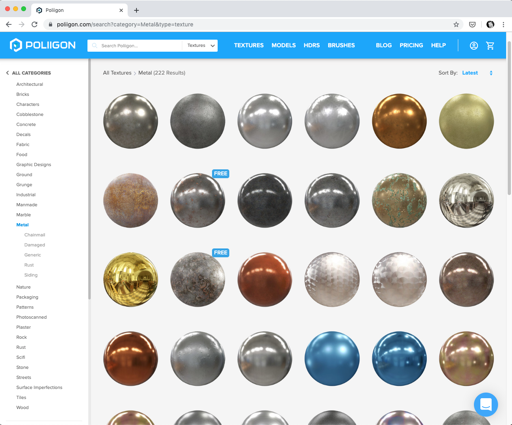Open the shiny gold sphere texture
This screenshot has width=512, height=425.
pyautogui.click(x=131, y=279)
